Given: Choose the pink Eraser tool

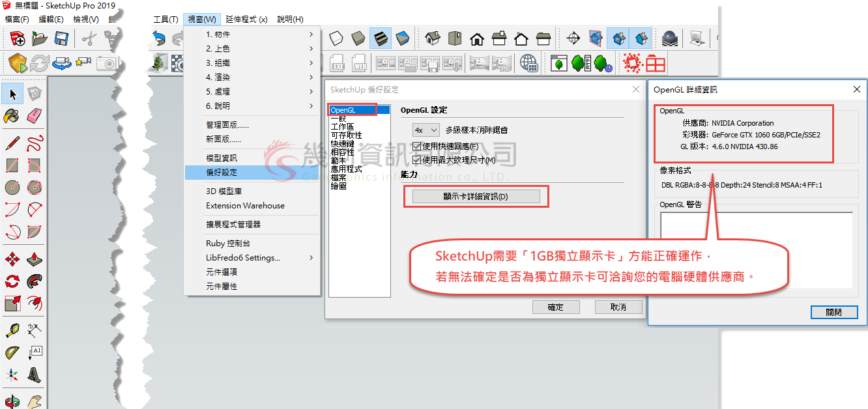Looking at the screenshot, I should pyautogui.click(x=35, y=117).
